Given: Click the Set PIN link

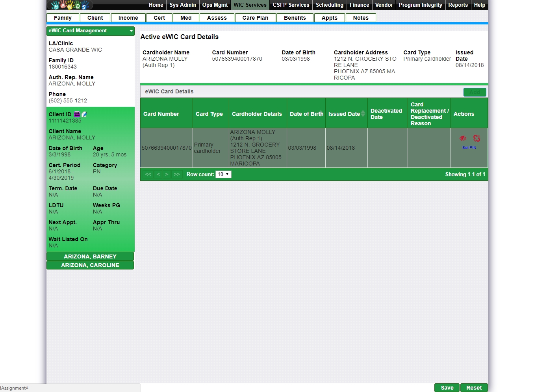Looking at the screenshot, I should pyautogui.click(x=469, y=148).
